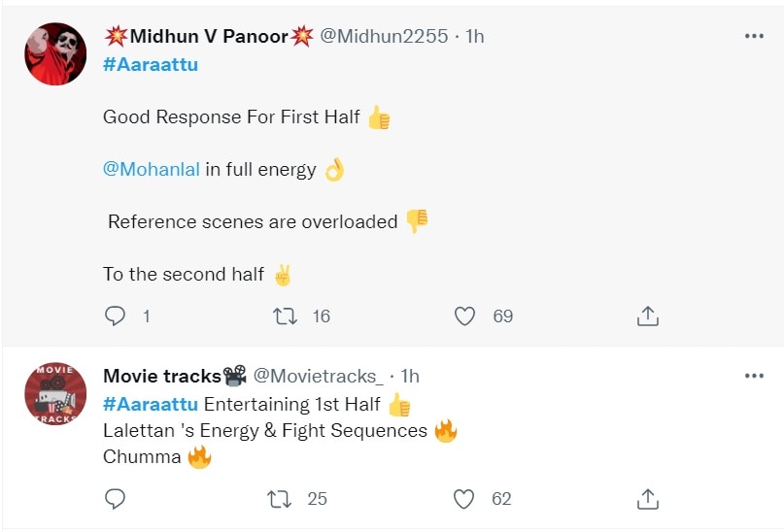The image size is (784, 532).
Task: Open #Aaraattu hashtag in Midhun's tweet
Action: 150,65
